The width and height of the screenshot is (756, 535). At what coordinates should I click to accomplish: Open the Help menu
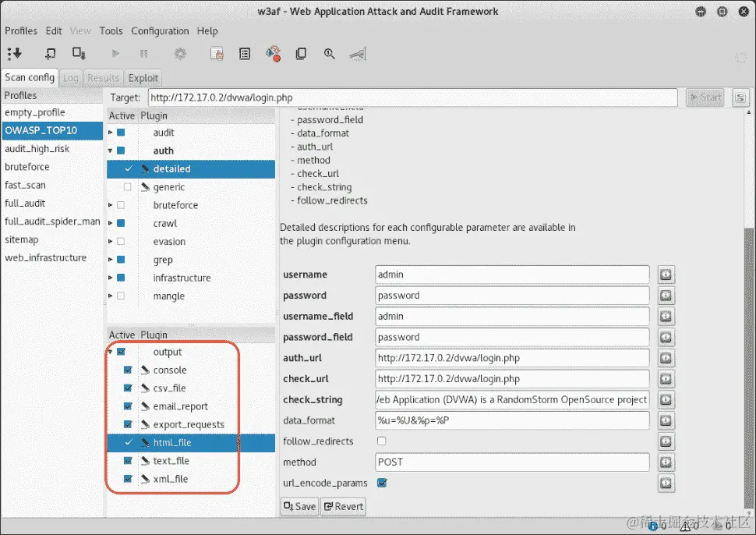207,31
